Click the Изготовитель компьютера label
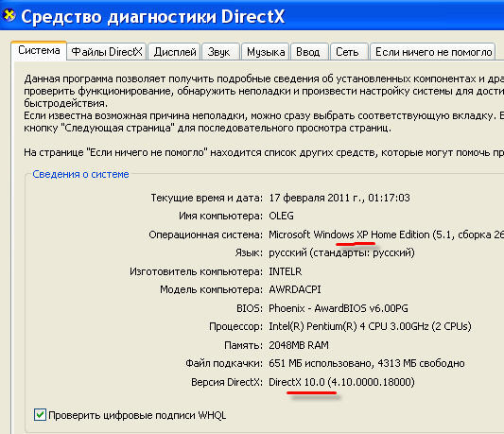 [x=197, y=271]
